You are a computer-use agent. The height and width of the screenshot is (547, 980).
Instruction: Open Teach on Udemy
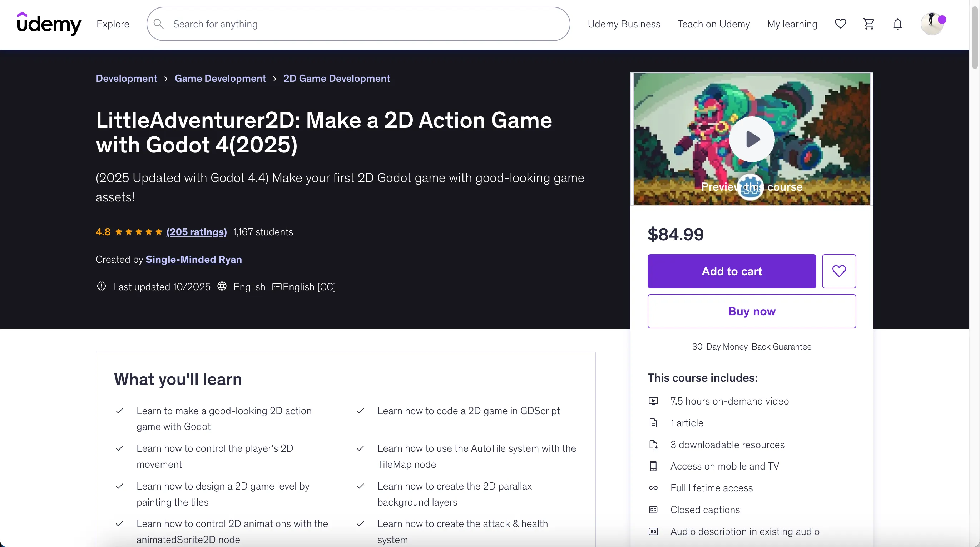(x=713, y=24)
